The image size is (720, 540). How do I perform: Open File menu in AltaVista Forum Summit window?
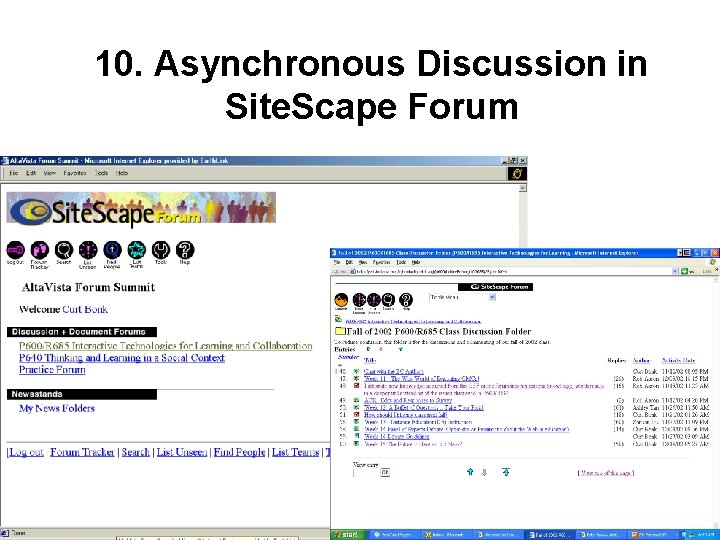(x=14, y=173)
